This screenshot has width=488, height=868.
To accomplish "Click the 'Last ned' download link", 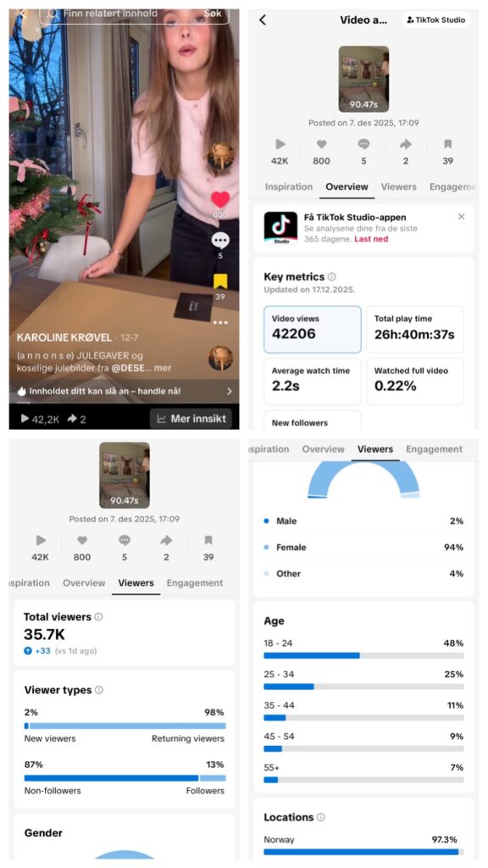I will pyautogui.click(x=371, y=239).
